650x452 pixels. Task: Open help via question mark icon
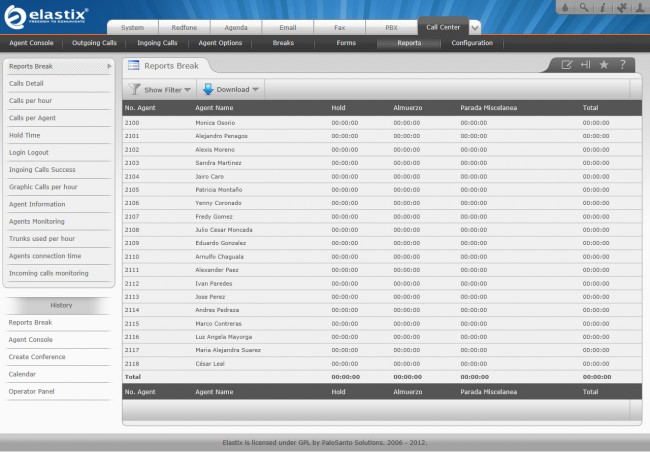(622, 65)
